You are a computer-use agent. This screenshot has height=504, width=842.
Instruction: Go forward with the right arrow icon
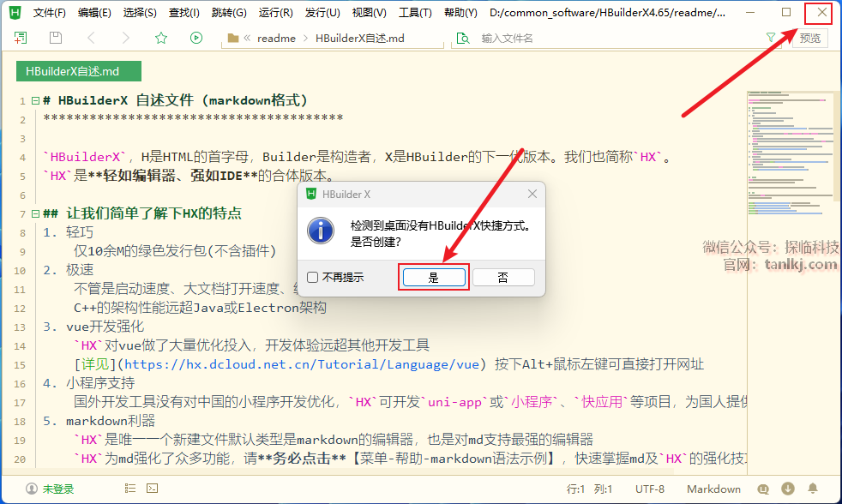click(126, 38)
